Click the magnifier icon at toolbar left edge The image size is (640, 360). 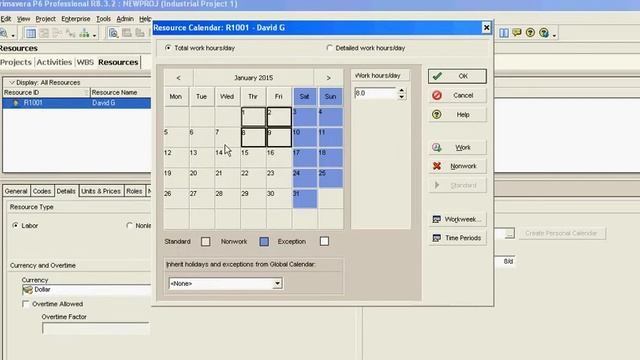[x=4, y=33]
